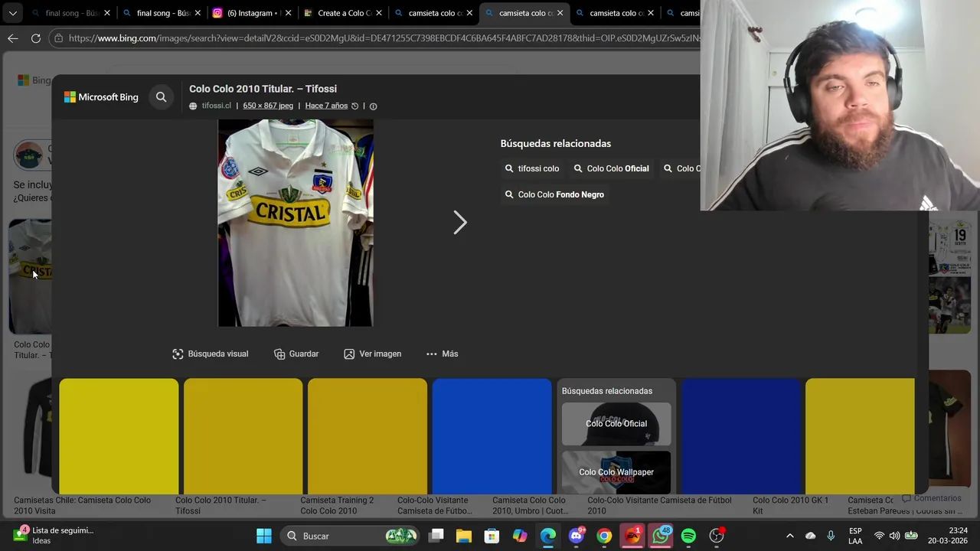This screenshot has height=551, width=980.
Task: Open the EA app from taskbar
Action: click(x=632, y=536)
